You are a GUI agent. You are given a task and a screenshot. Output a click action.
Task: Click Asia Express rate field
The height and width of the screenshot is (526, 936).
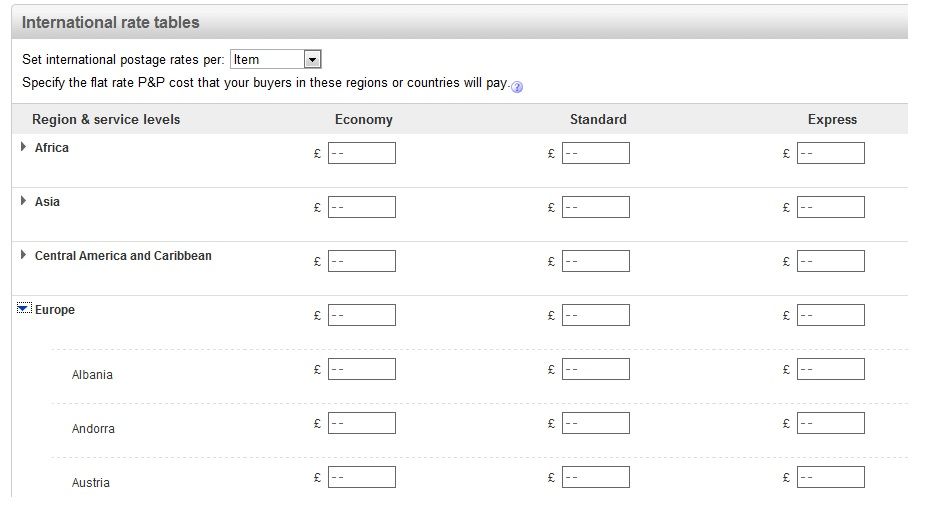click(830, 207)
